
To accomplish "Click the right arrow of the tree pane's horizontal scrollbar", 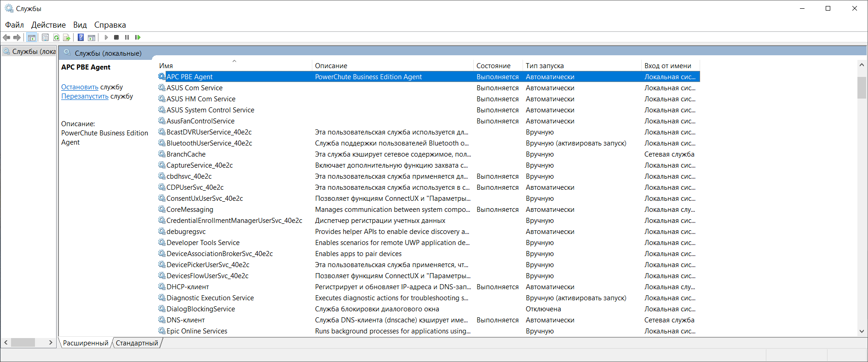I will [x=51, y=342].
